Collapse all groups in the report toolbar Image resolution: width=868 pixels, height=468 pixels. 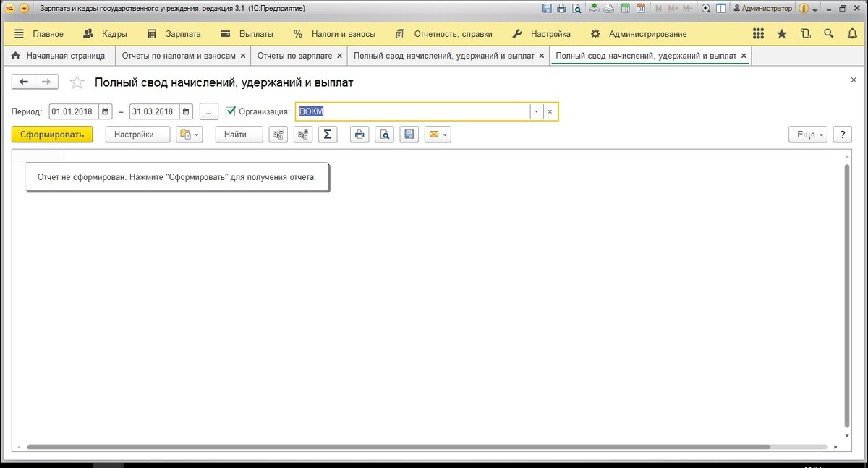tap(278, 135)
